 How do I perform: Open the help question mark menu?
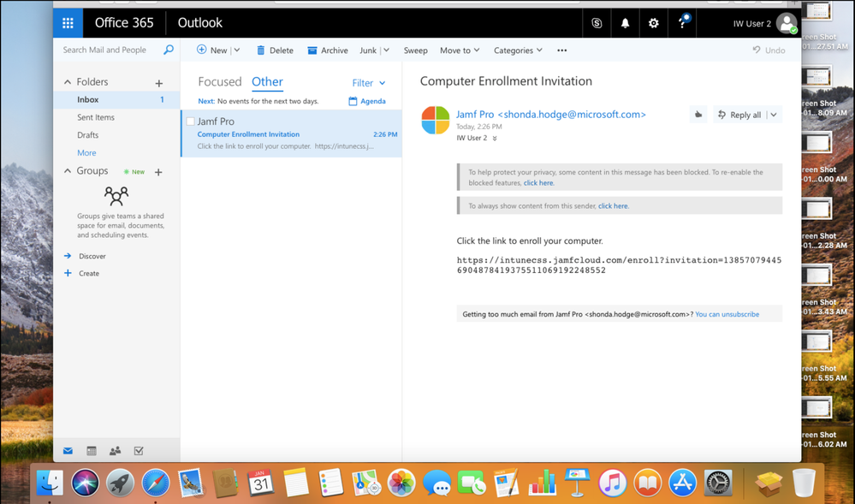682,23
